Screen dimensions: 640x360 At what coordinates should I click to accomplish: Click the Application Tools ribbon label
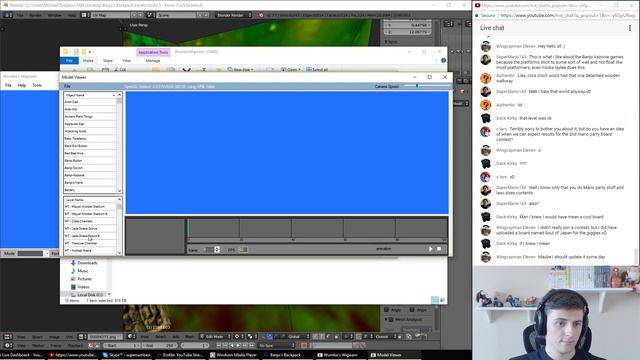tap(153, 52)
